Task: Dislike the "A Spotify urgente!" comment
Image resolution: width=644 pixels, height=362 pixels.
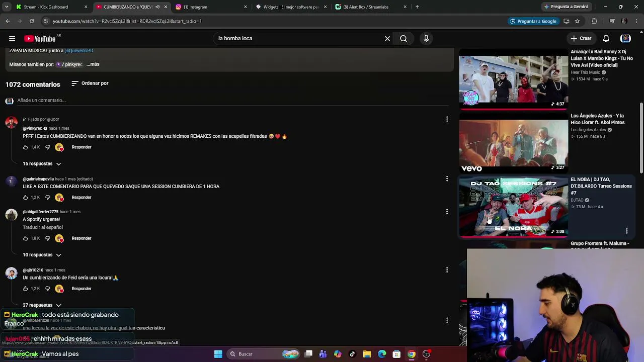Action: 48,238
